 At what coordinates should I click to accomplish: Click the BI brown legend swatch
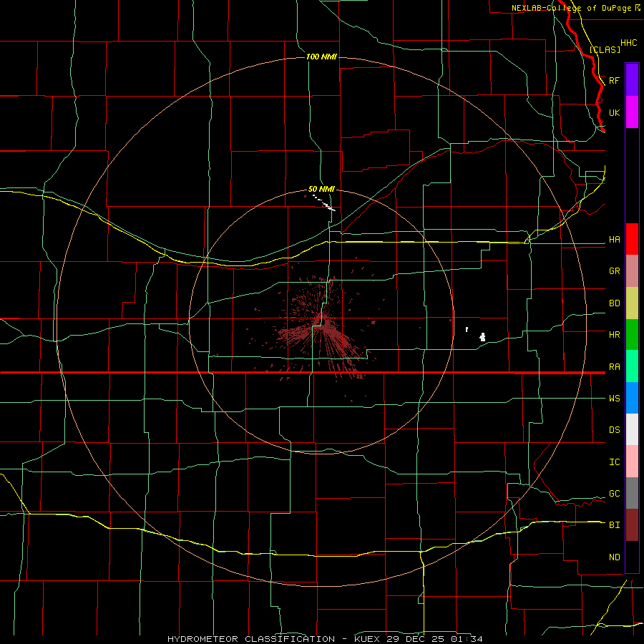(x=632, y=525)
